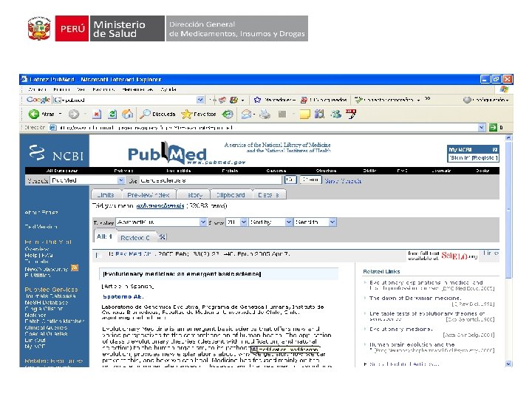
Task: Open the Ayuda menu
Action: (168, 89)
